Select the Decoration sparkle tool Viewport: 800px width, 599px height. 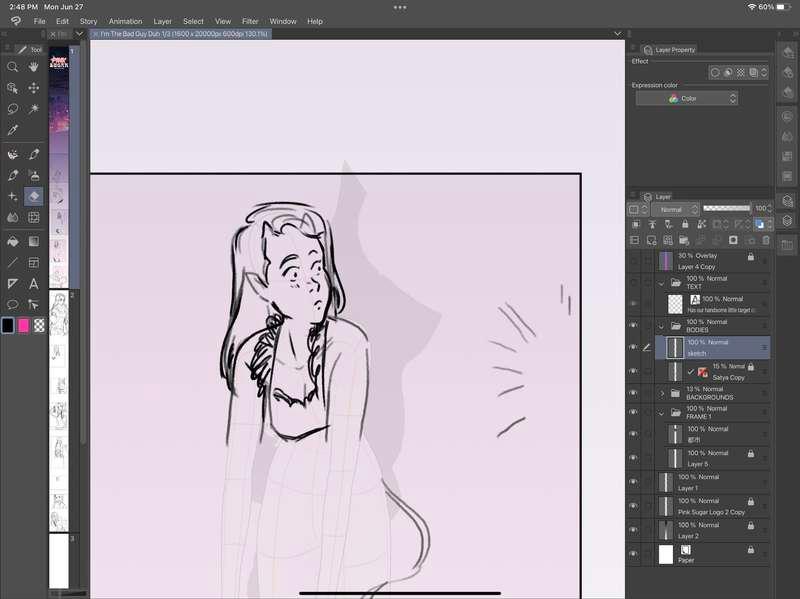pos(13,196)
